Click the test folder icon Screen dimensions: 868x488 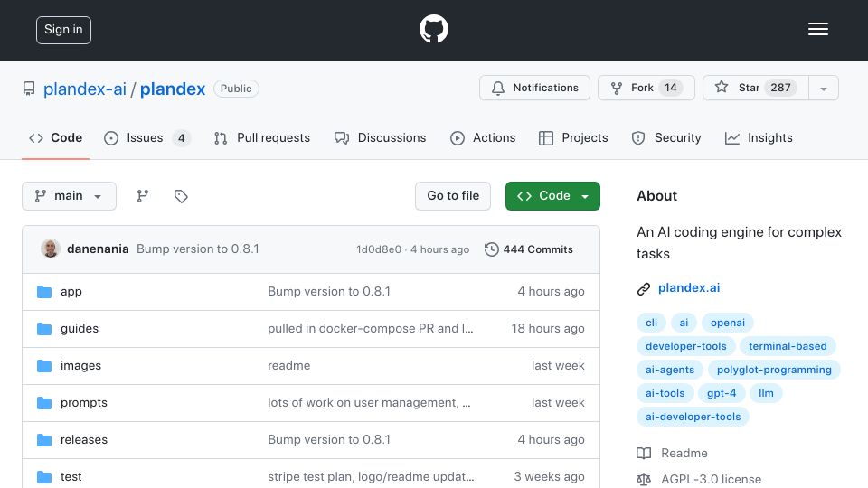44,477
